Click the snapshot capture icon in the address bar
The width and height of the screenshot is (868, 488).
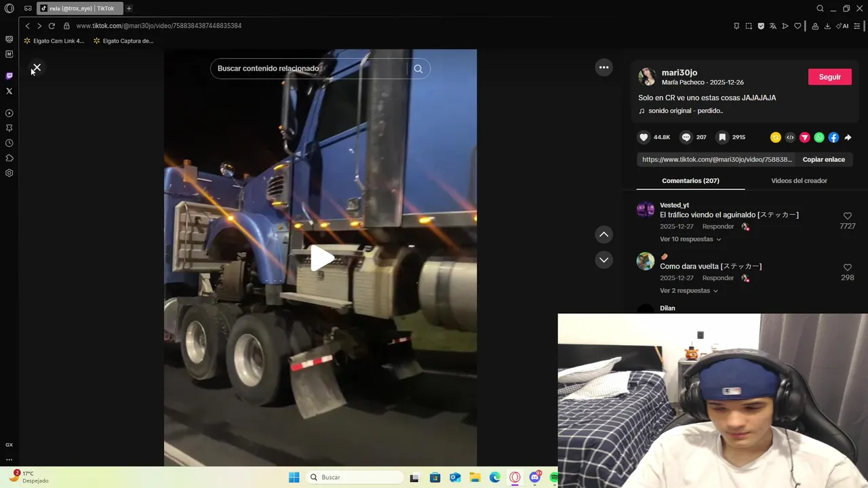pos(749,26)
